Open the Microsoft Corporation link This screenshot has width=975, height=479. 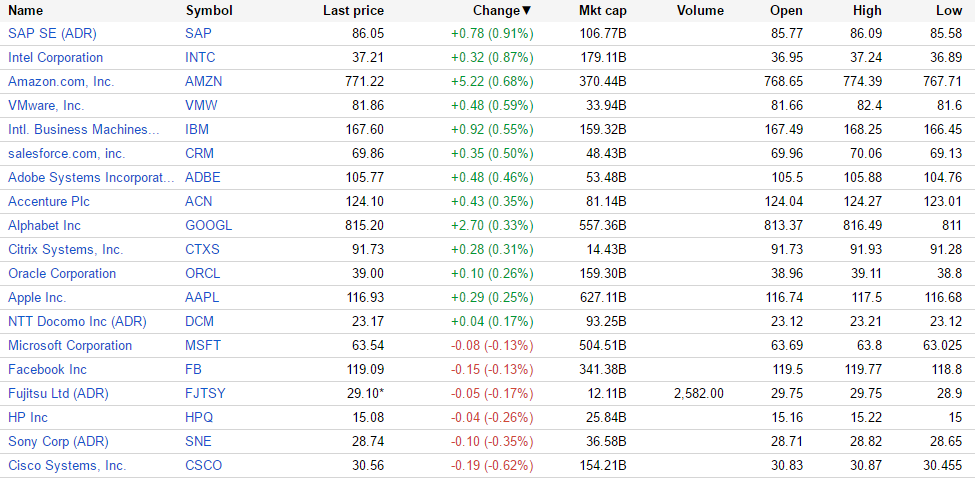pyautogui.click(x=70, y=345)
